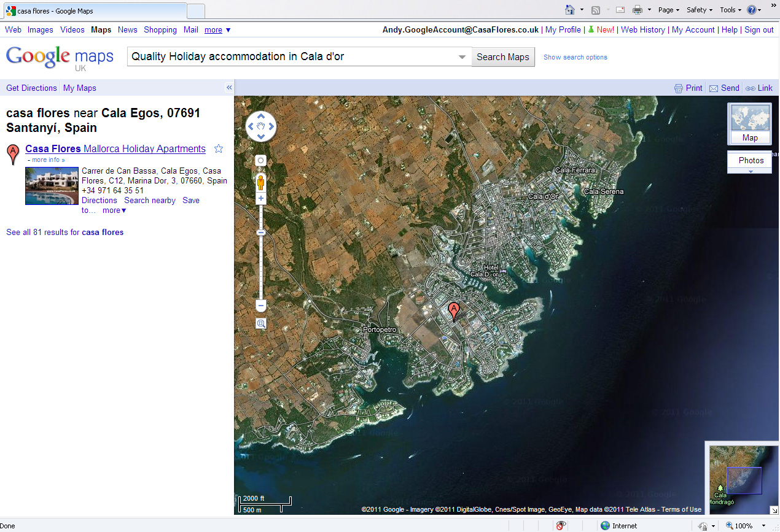This screenshot has height=532, width=780.
Task: Open the Safety menu
Action: coord(700,10)
